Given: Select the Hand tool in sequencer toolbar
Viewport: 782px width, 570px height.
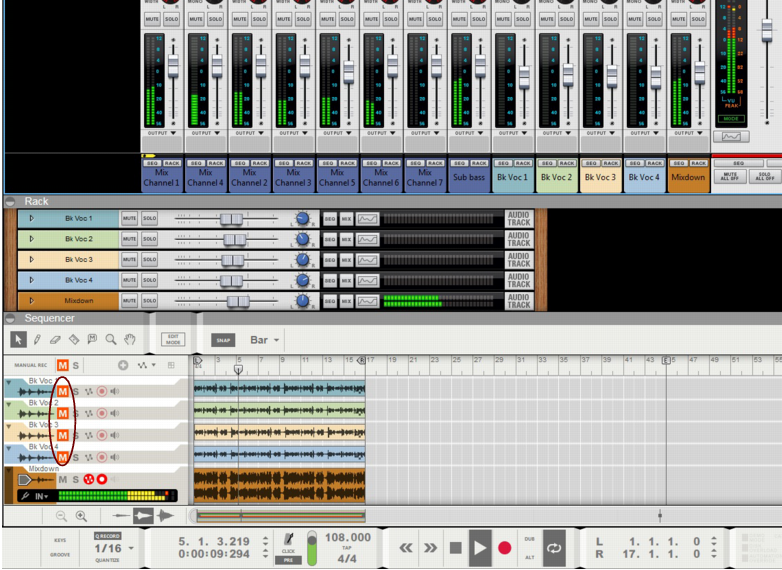Looking at the screenshot, I should point(129,340).
